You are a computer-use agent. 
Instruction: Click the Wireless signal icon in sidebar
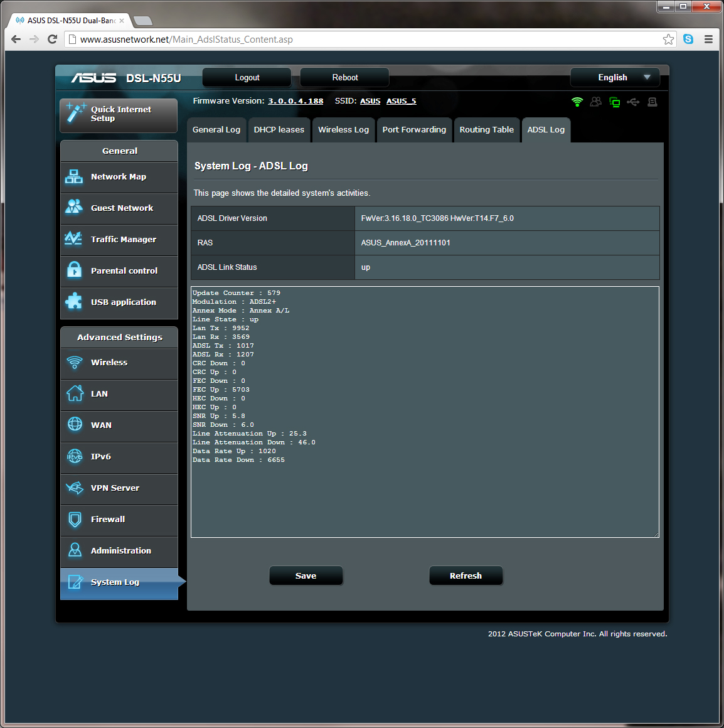click(74, 362)
